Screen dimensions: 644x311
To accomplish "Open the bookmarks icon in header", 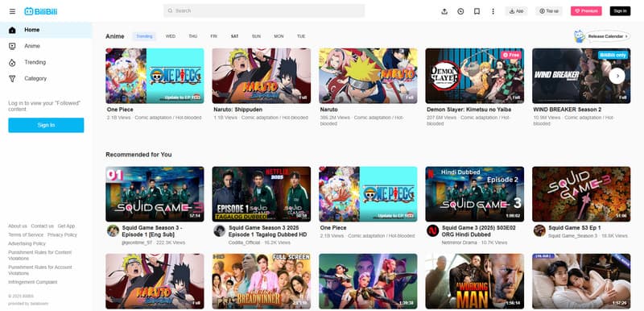I will click(477, 11).
